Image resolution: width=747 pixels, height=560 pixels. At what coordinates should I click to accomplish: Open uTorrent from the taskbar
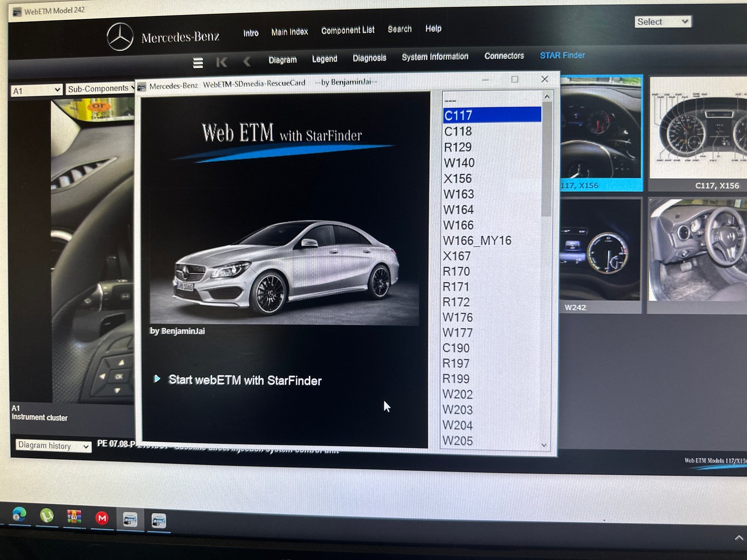46,516
